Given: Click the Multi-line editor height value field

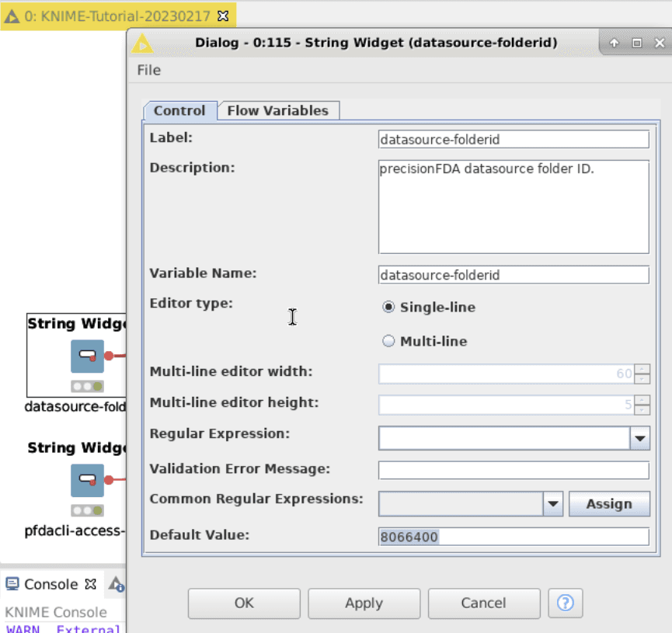Looking at the screenshot, I should [x=507, y=405].
